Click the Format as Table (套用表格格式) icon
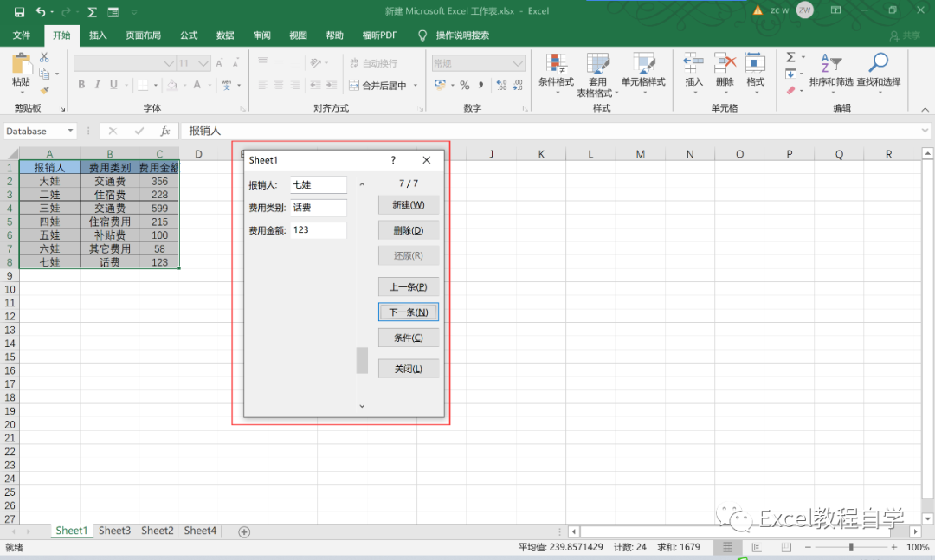 tap(597, 71)
